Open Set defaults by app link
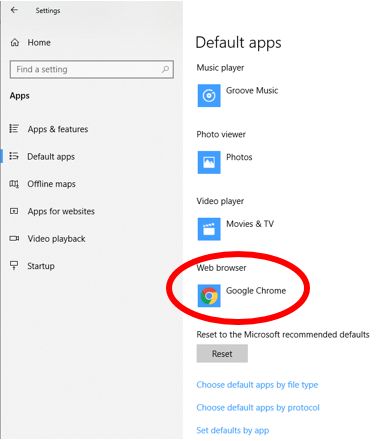Image resolution: width=390 pixels, height=441 pixels. (233, 430)
